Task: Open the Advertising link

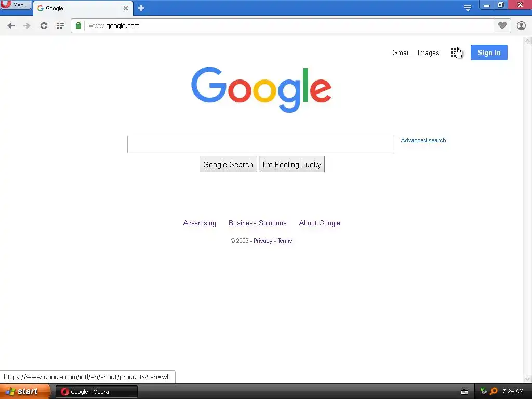Action: click(199, 223)
